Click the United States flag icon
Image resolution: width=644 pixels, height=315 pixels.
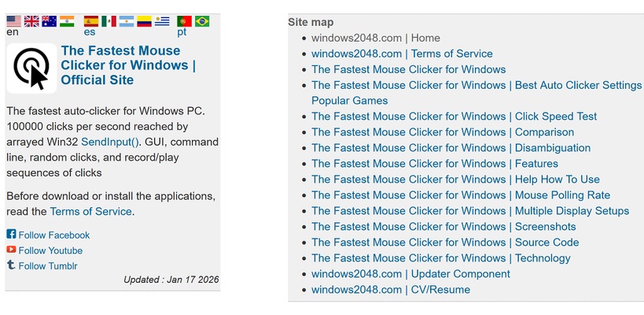pos(14,21)
